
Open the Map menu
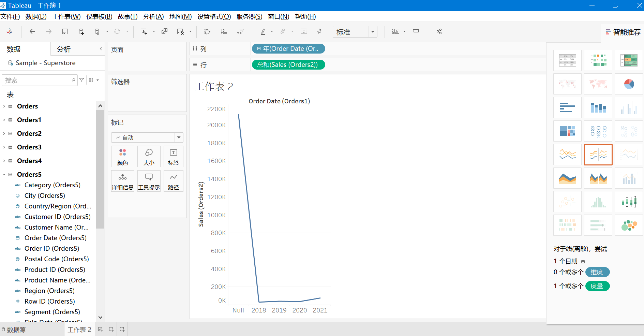180,16
